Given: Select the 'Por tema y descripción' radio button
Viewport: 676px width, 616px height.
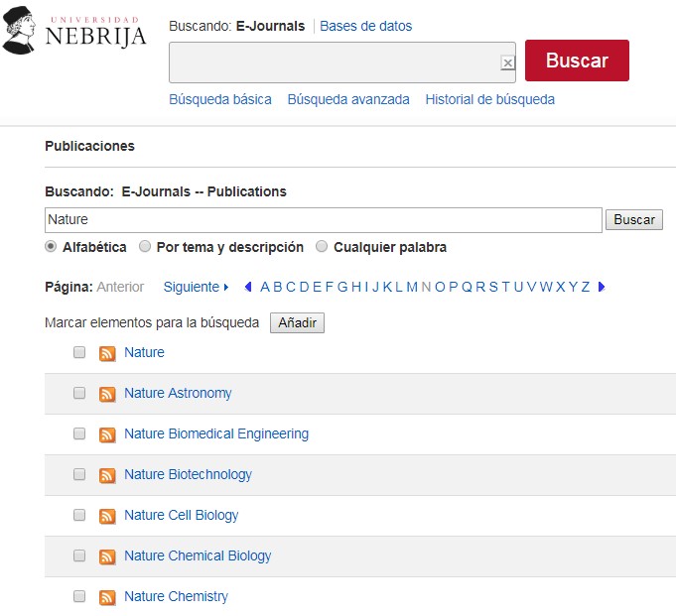Looking at the screenshot, I should point(145,247).
